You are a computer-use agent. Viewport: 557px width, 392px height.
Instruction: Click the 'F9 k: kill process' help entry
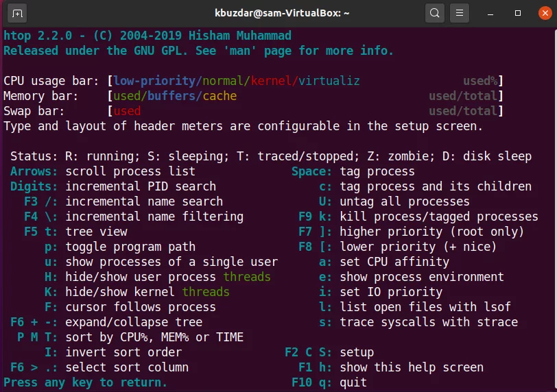(418, 217)
